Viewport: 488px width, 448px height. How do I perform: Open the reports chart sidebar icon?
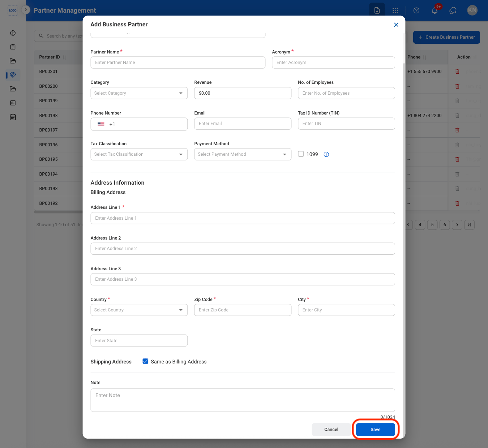tap(13, 103)
